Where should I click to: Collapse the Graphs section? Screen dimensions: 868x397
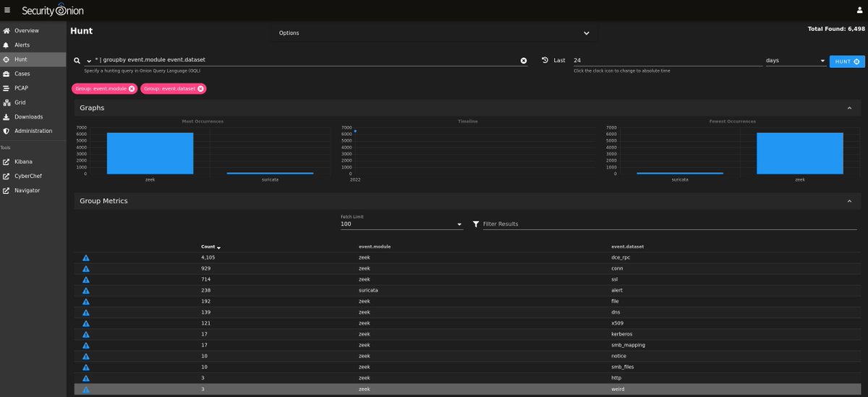click(849, 108)
